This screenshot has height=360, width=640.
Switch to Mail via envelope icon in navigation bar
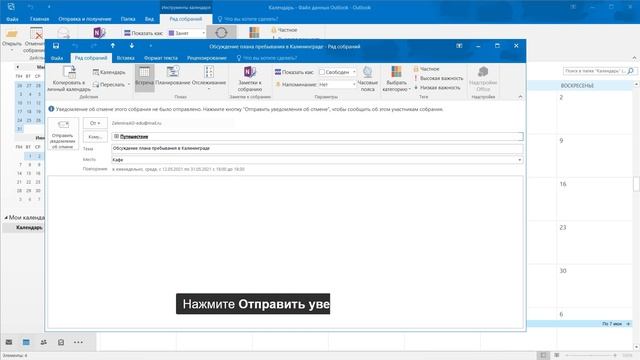9,342
